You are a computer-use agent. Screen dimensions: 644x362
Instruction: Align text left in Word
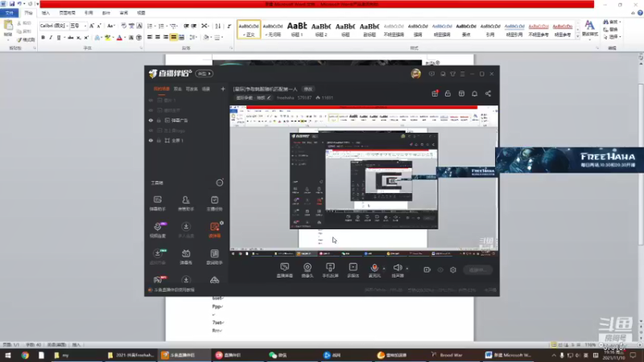pyautogui.click(x=150, y=37)
